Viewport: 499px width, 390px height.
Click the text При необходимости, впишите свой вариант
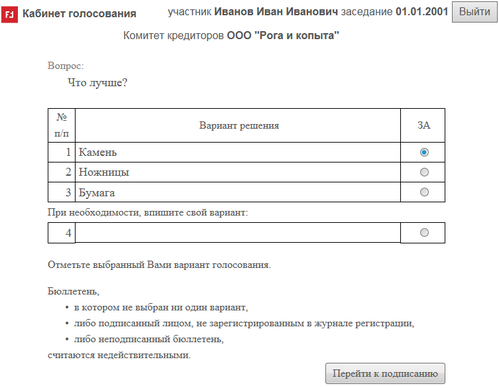[x=148, y=213]
